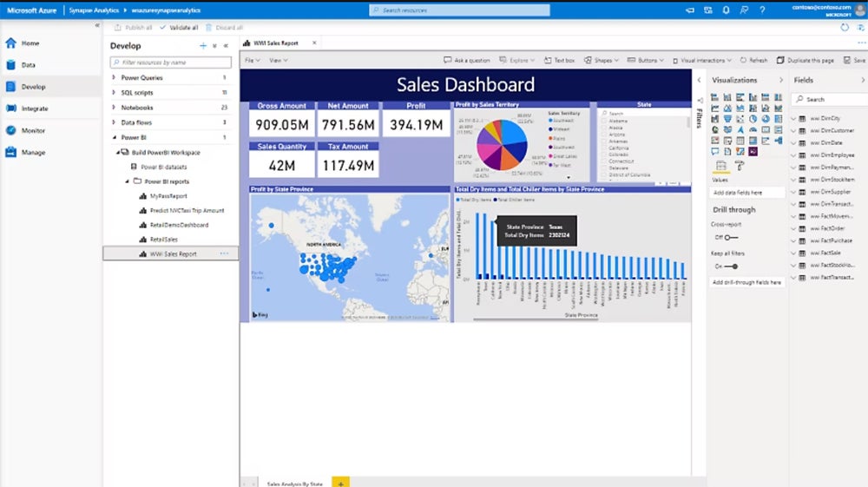Screen dimensions: 868x487
Task: Select the pie chart visualization icon
Action: point(753,118)
